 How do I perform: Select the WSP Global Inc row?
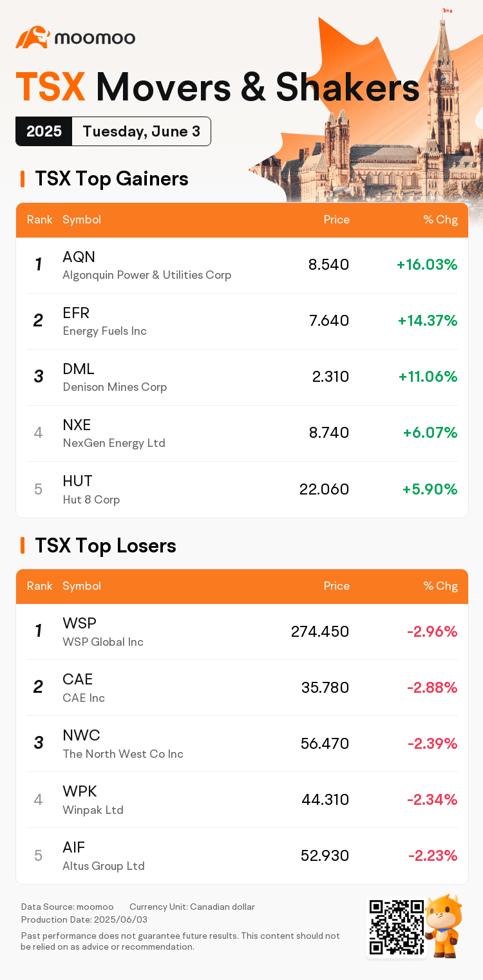[241, 632]
